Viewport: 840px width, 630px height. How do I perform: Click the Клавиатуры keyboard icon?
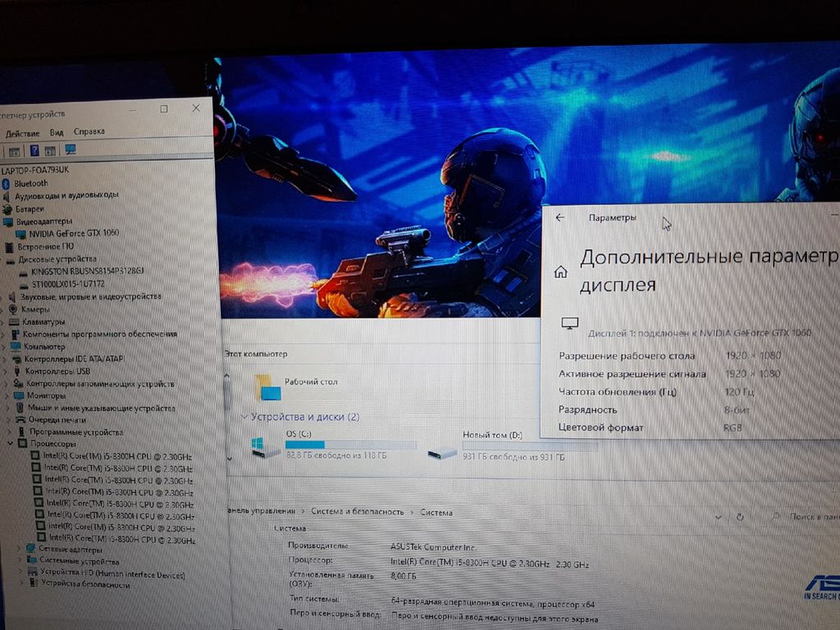pyautogui.click(x=14, y=322)
